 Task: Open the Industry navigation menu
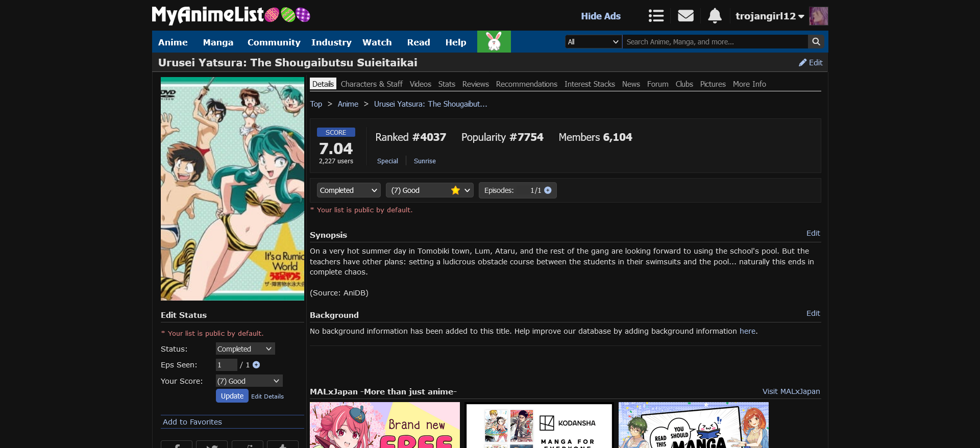coord(331,42)
